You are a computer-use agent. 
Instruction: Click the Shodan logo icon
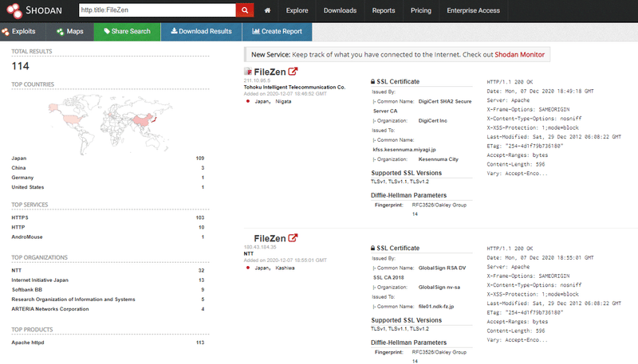coord(14,10)
